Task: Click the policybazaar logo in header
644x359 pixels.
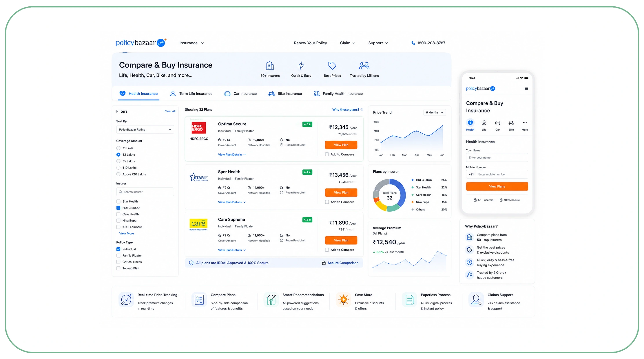Action: [x=141, y=43]
